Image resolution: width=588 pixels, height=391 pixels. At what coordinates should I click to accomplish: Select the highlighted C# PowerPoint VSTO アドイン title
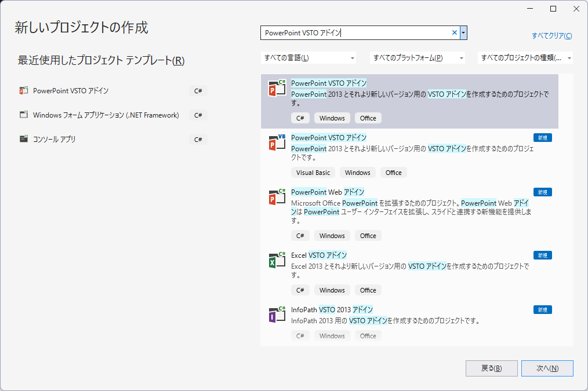(329, 83)
